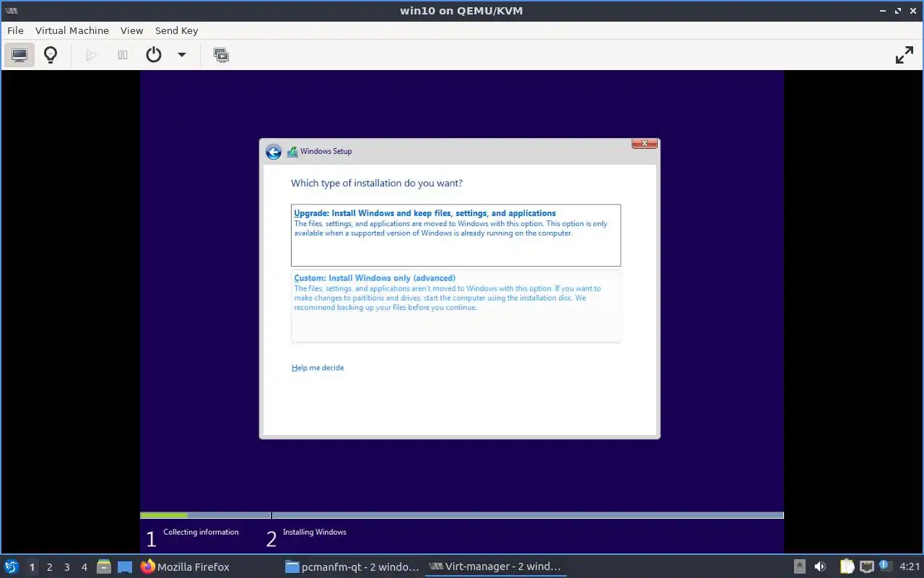
Task: Show virtual hardware details lightbulb
Action: click(51, 55)
